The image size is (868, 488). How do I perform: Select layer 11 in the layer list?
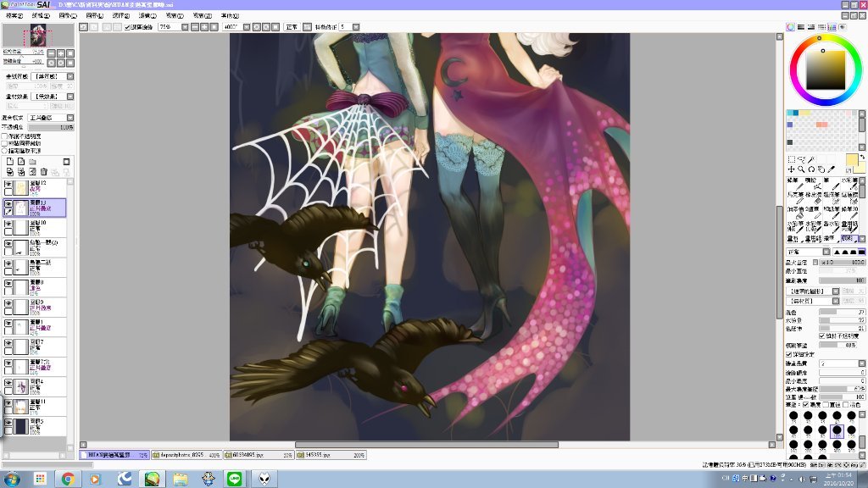(x=35, y=406)
